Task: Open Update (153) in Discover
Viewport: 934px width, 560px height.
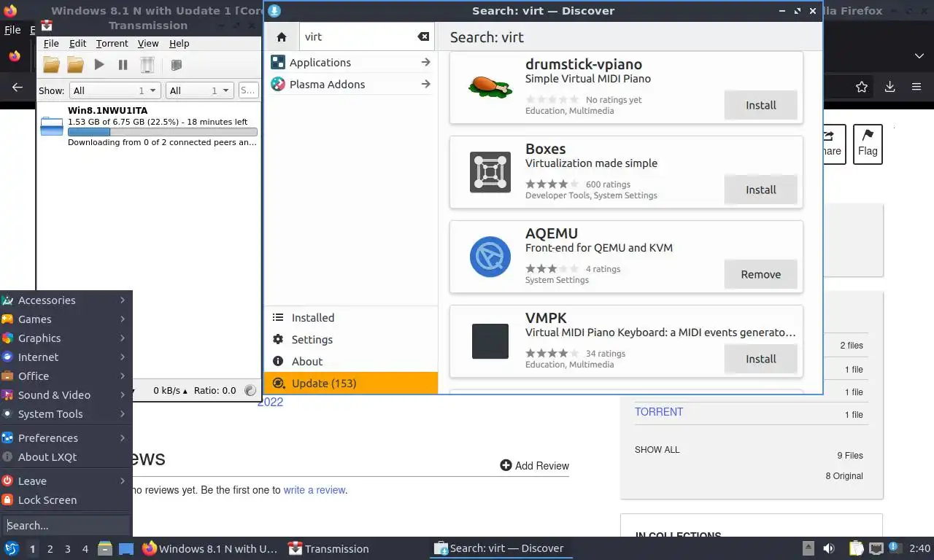Action: [x=351, y=384]
